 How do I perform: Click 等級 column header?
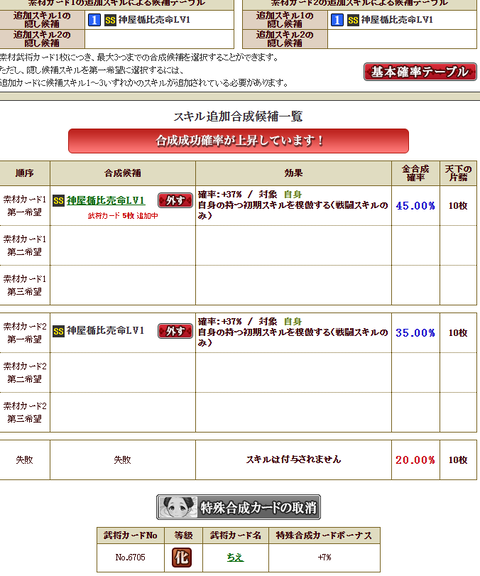click(x=183, y=536)
